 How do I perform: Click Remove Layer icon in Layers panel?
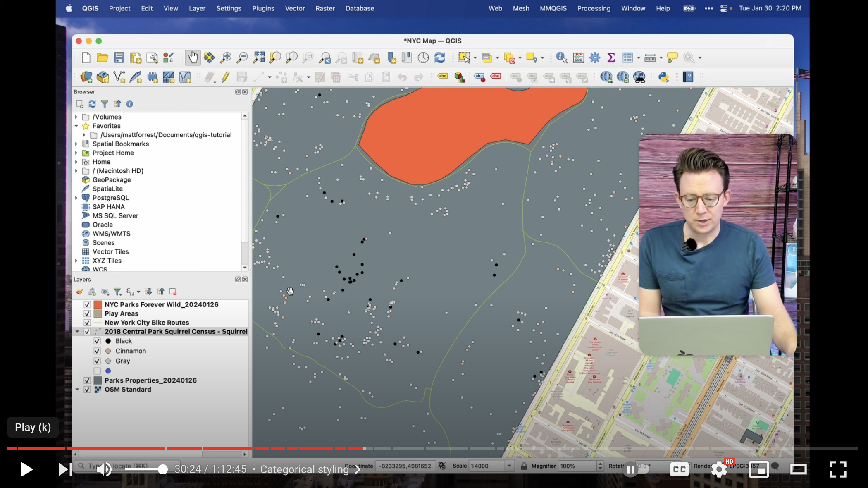[x=173, y=292]
